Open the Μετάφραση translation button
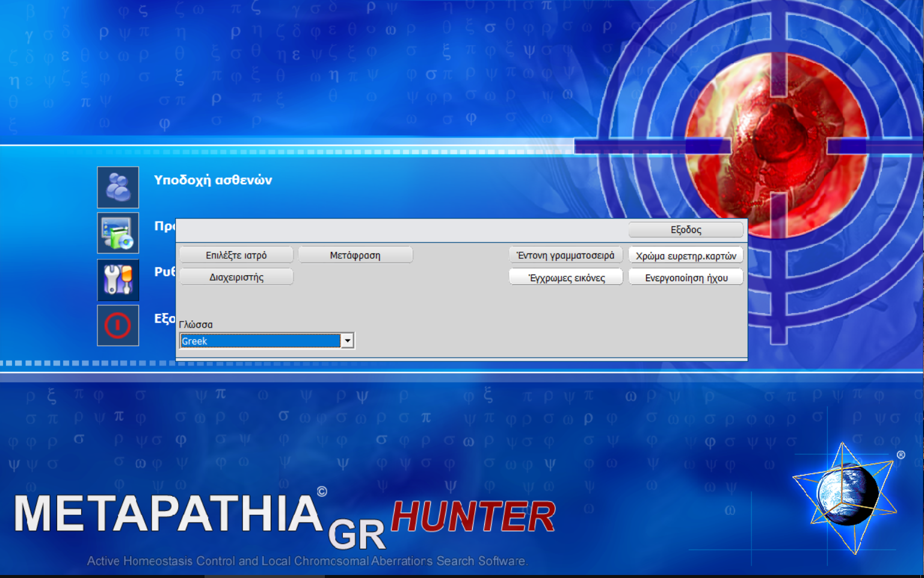This screenshot has width=924, height=578. (356, 255)
